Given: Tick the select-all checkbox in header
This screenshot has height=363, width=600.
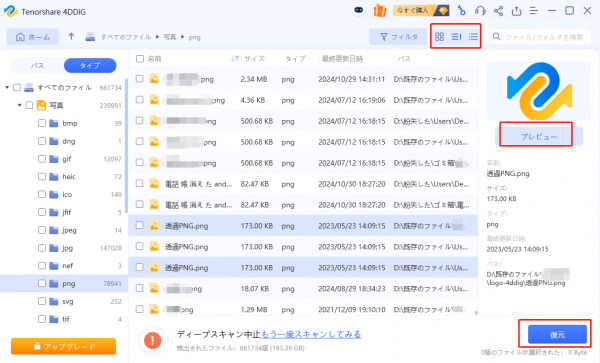Looking at the screenshot, I should point(140,59).
